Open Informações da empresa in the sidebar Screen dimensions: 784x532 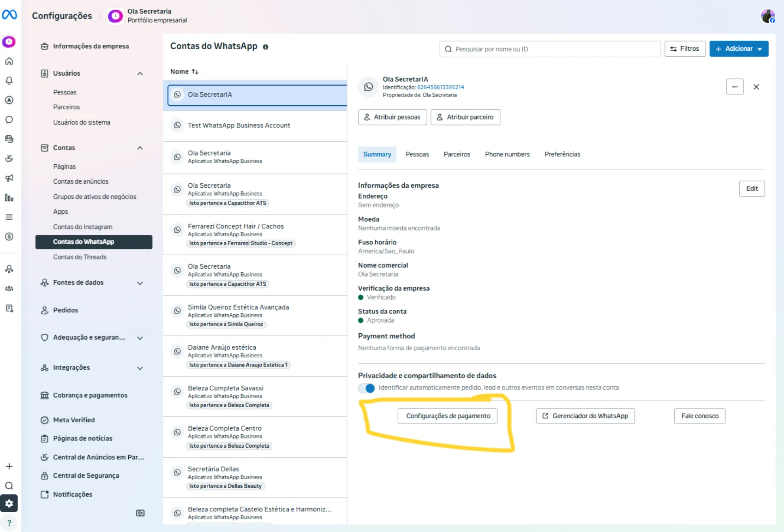coord(91,46)
